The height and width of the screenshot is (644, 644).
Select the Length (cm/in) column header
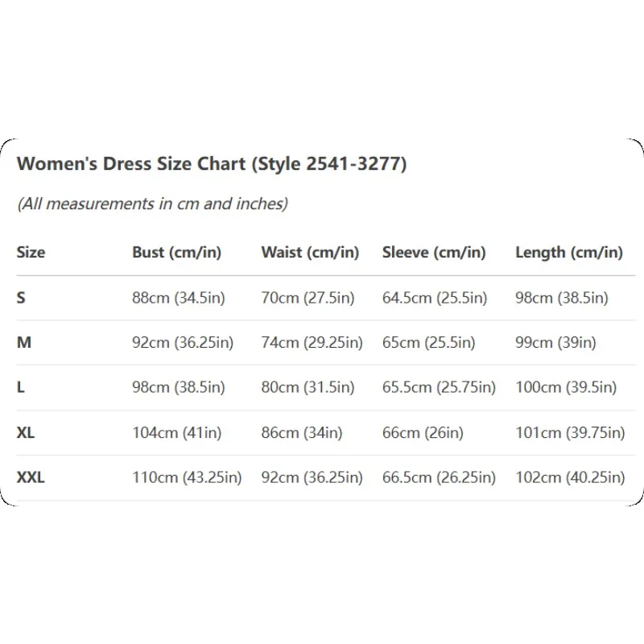tap(569, 252)
